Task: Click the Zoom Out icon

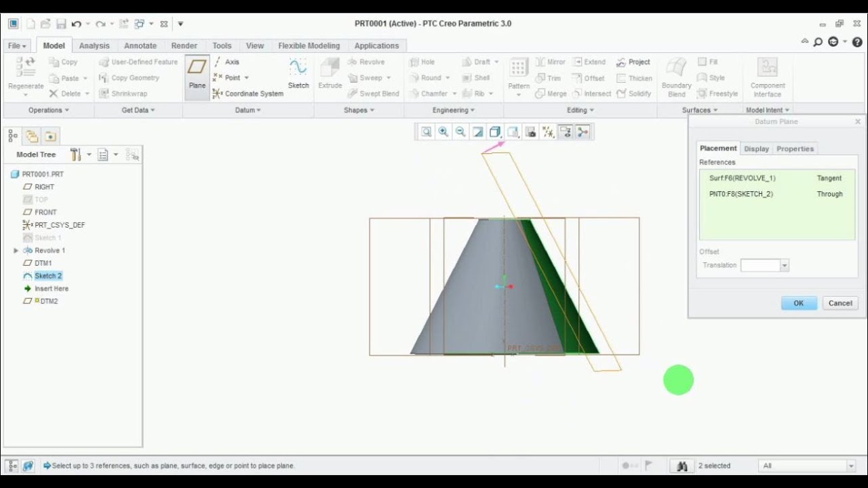Action: [x=460, y=132]
